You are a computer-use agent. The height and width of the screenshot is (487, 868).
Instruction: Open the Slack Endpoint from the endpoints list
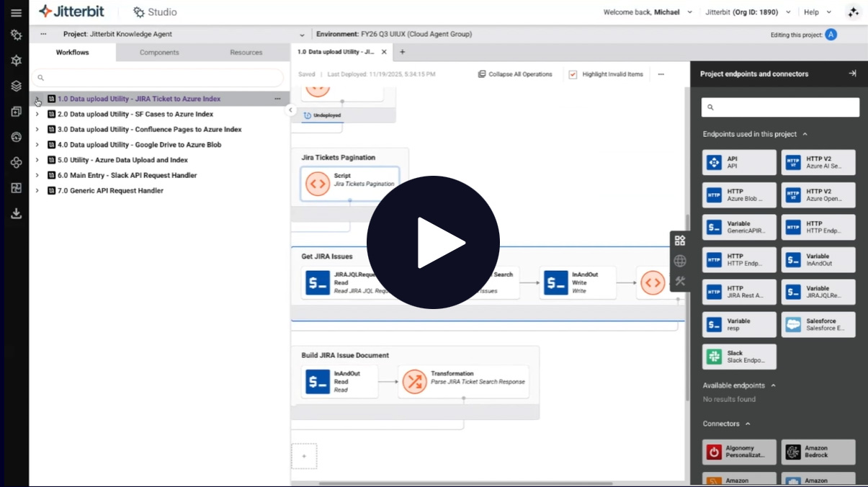coord(739,356)
